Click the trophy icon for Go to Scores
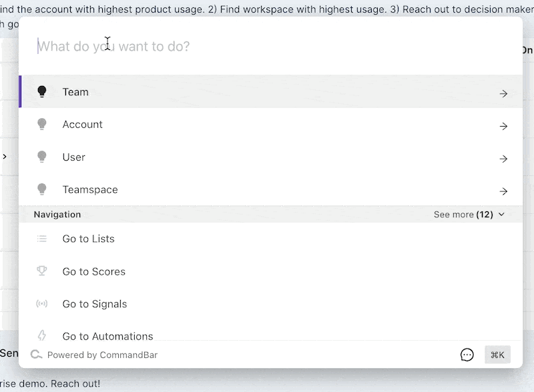Viewport: 534px width, 392px height. tap(42, 271)
